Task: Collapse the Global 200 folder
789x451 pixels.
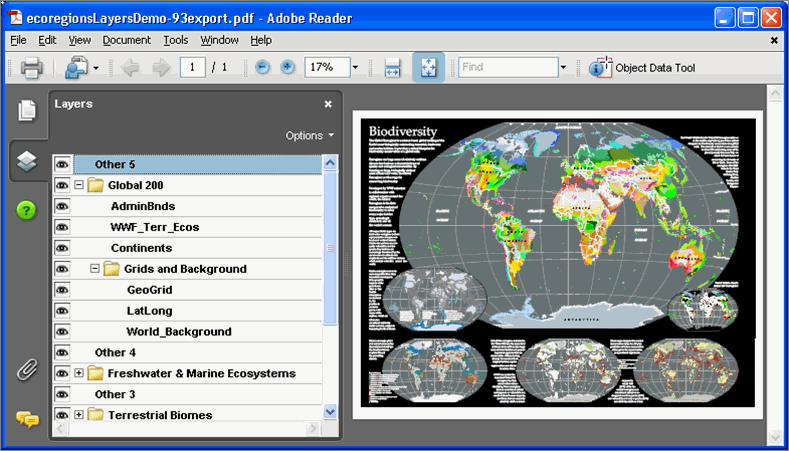Action: tap(79, 185)
